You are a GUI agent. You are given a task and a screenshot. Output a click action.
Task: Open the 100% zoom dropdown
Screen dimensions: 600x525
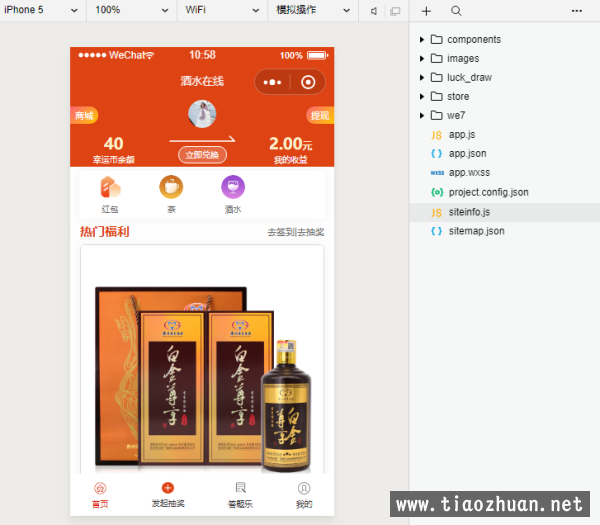[x=132, y=10]
